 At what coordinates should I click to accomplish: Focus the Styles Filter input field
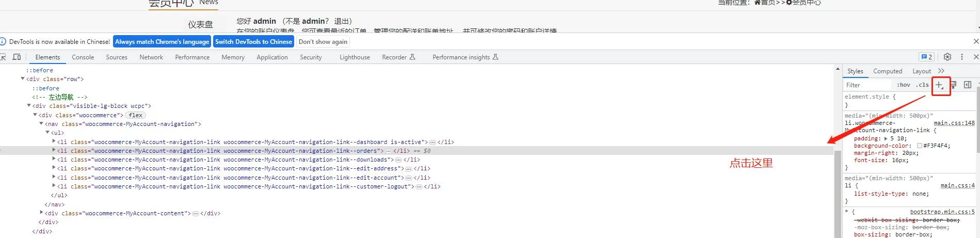[867, 85]
